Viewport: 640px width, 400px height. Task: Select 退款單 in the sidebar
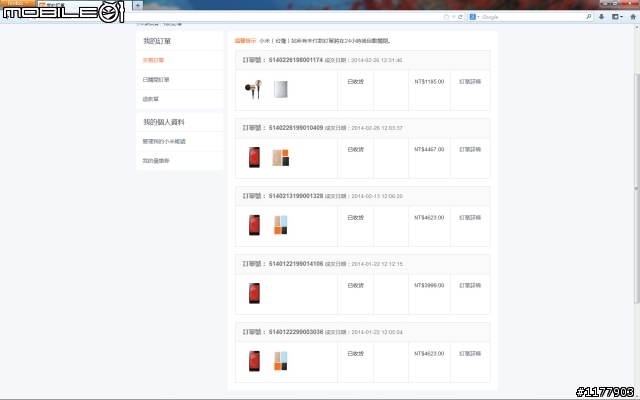point(151,99)
